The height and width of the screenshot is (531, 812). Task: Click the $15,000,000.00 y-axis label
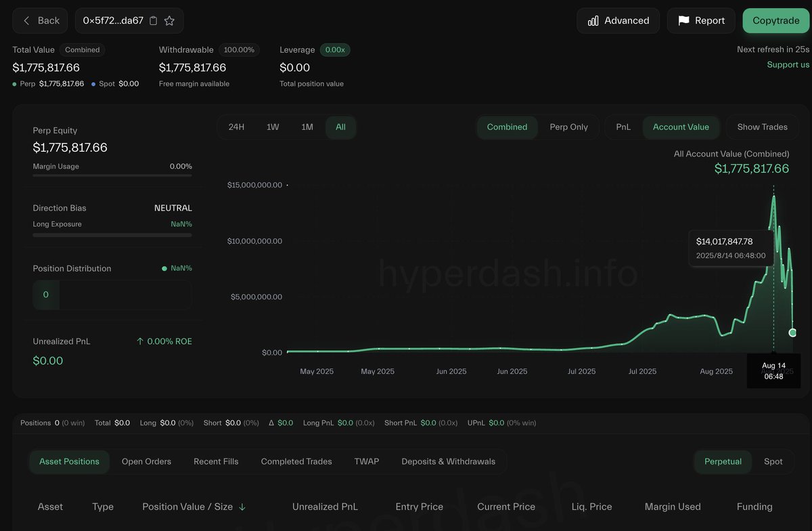(x=254, y=185)
